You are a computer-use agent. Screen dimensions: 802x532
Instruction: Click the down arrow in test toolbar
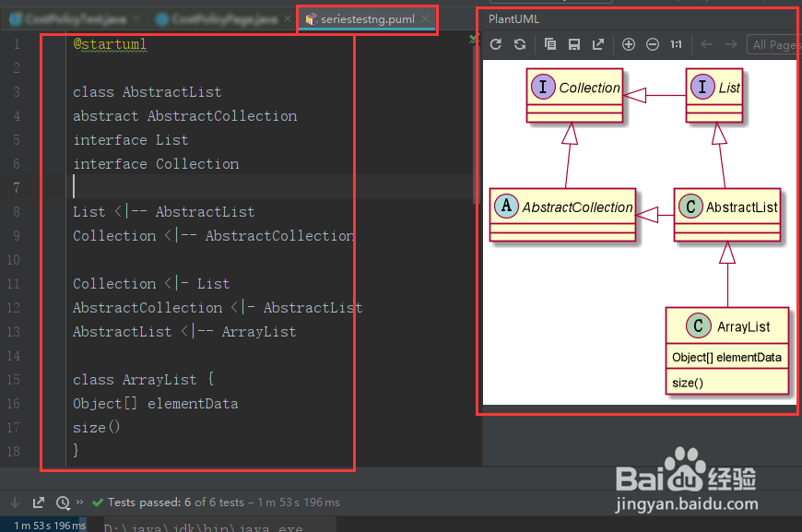click(15, 502)
